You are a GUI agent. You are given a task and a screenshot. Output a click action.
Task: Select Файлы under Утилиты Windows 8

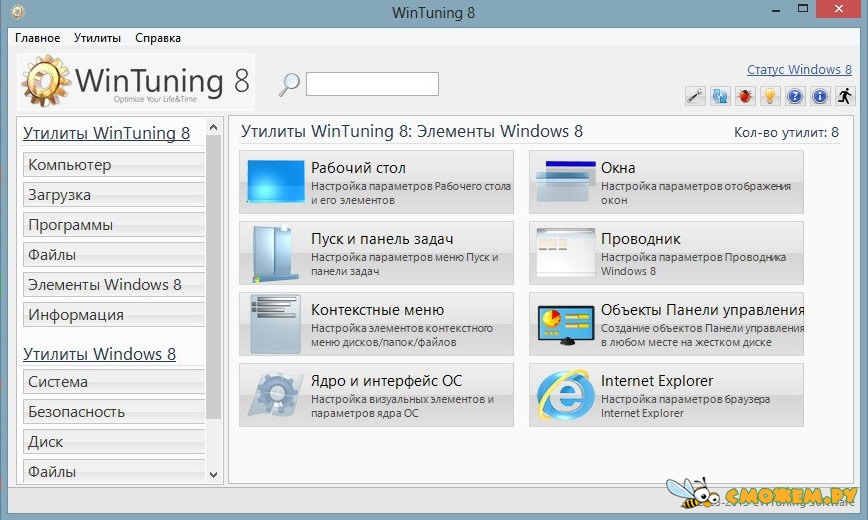[114, 472]
